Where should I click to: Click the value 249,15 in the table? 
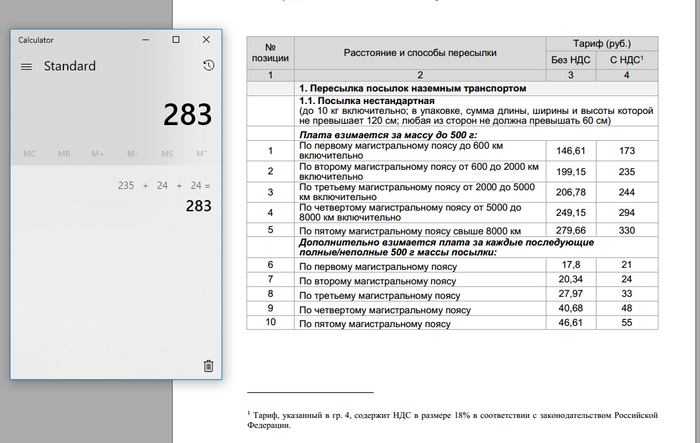click(x=571, y=213)
